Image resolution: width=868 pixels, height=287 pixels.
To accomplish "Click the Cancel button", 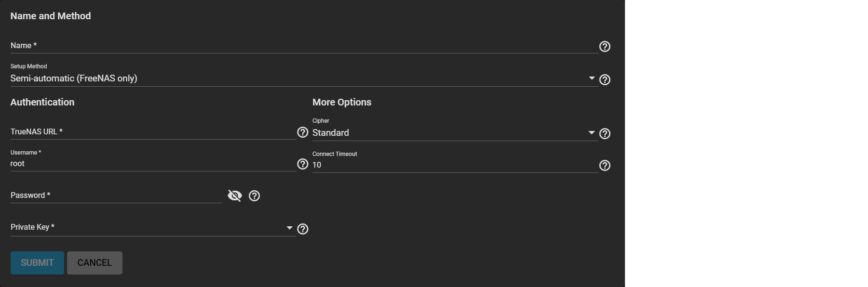I will (x=95, y=263).
